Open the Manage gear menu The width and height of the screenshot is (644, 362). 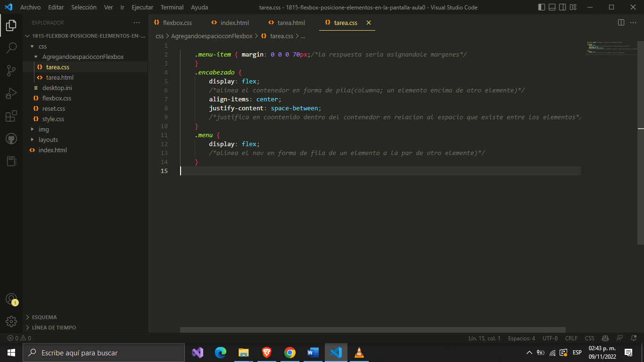tap(11, 321)
